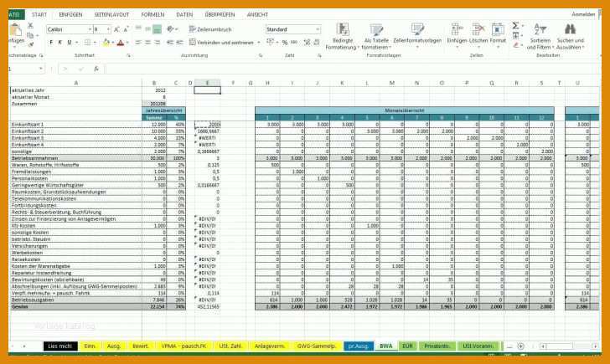Viewport: 610px width, 364px height.
Task: Toggle Zeilenumbruch text wrapping
Action: tap(210, 29)
